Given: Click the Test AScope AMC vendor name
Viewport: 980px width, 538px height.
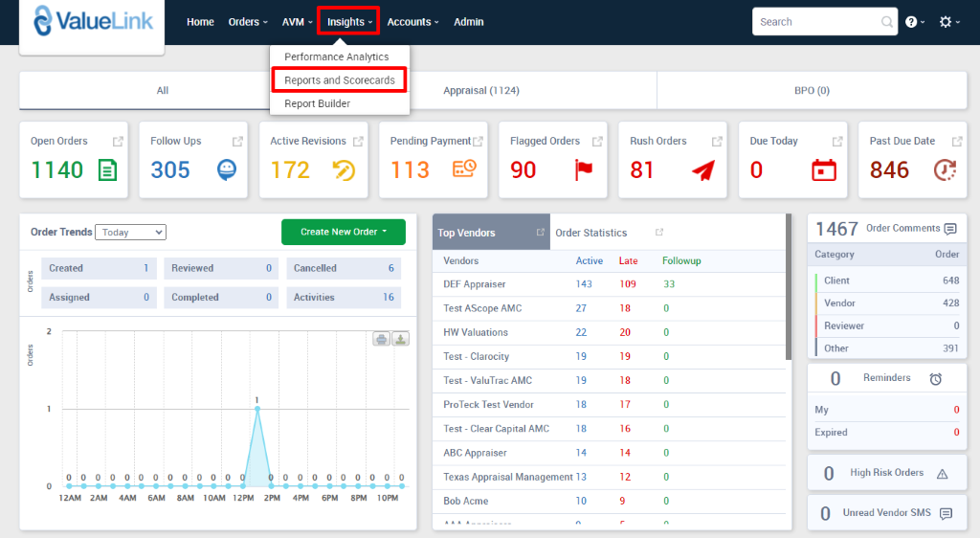Looking at the screenshot, I should 482,308.
